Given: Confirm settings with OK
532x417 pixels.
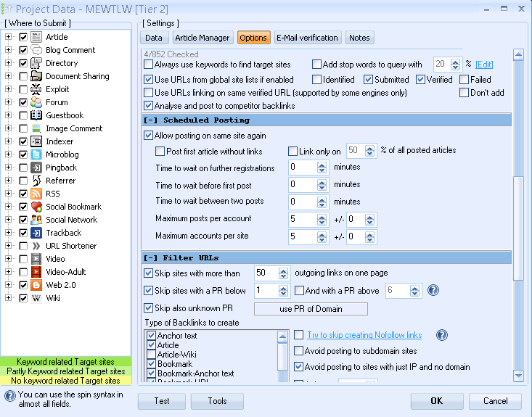Looking at the screenshot, I should 437,401.
